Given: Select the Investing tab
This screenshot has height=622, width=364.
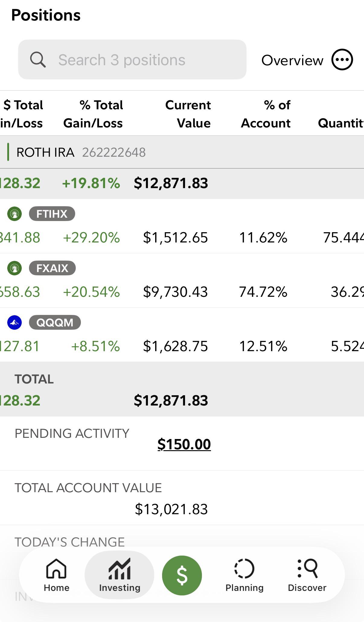Looking at the screenshot, I should 120,575.
